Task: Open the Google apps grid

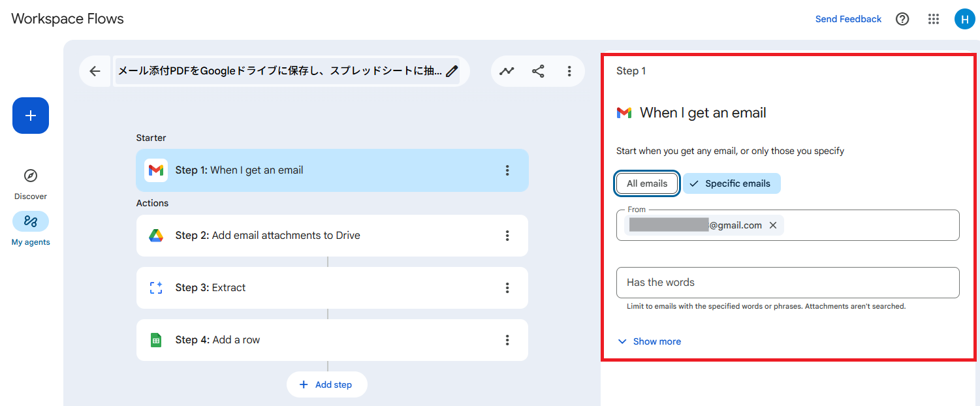Action: pyautogui.click(x=934, y=19)
